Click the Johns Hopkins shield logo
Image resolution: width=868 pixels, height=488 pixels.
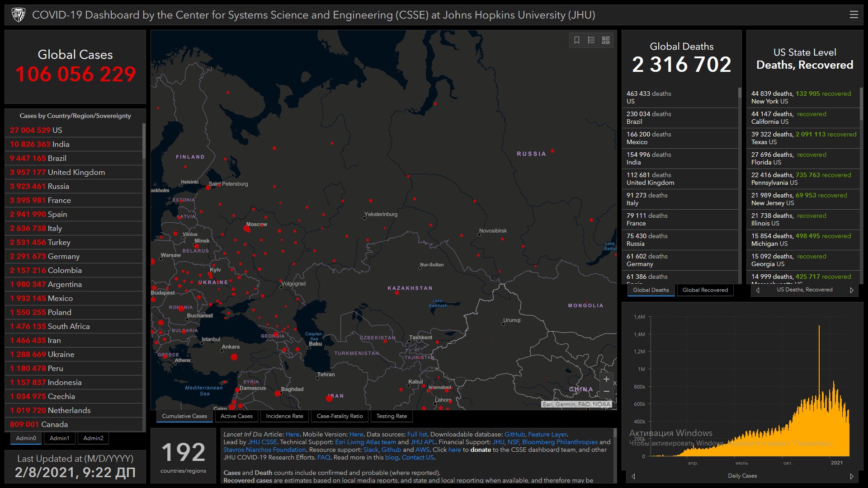point(19,15)
